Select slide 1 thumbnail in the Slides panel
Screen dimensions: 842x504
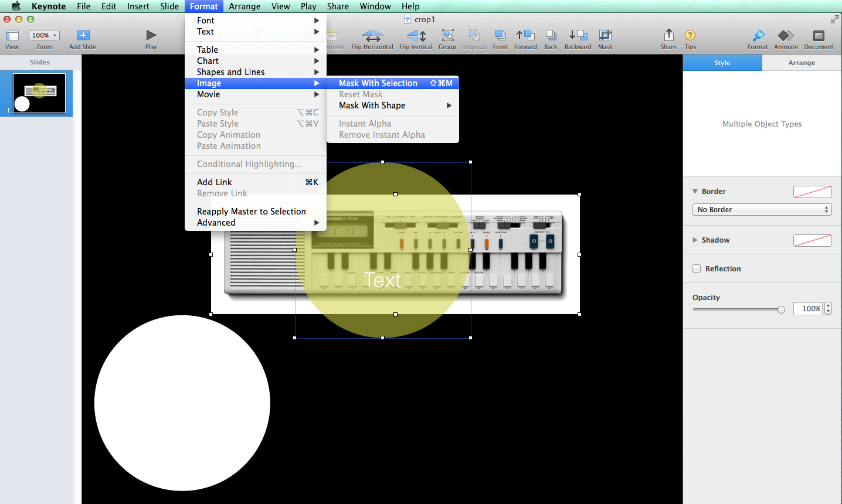tap(38, 93)
